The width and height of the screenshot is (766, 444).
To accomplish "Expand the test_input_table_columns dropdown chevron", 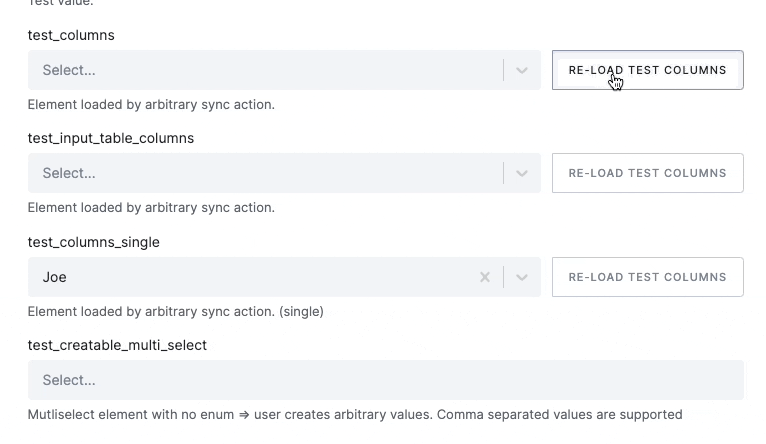I will point(521,173).
